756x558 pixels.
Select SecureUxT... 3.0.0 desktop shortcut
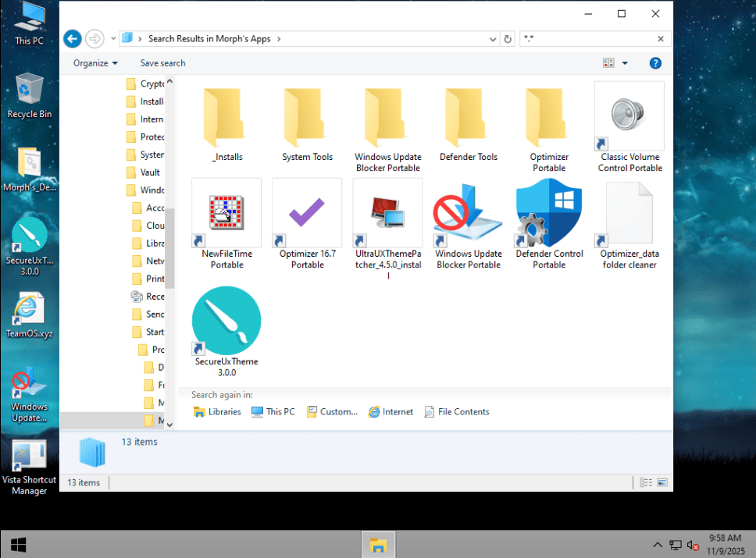point(30,247)
